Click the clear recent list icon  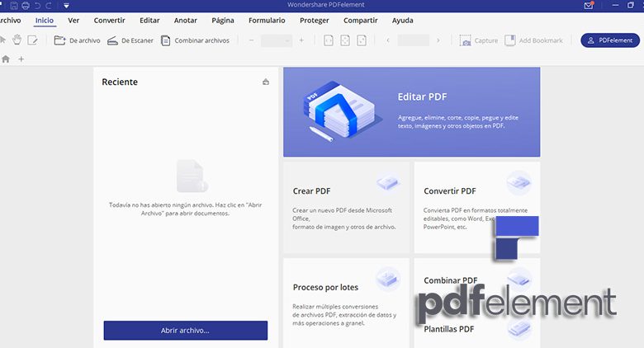click(266, 82)
